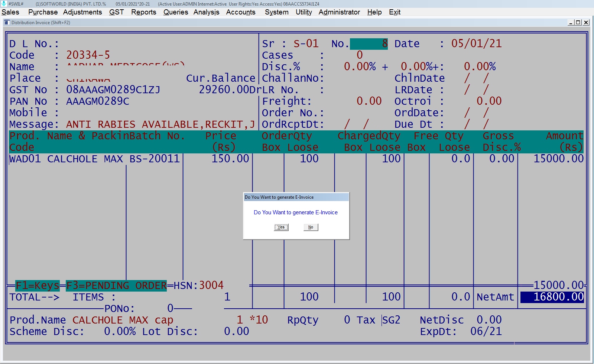Select customer code 20334-5
Image resolution: width=594 pixels, height=364 pixels.
point(88,55)
